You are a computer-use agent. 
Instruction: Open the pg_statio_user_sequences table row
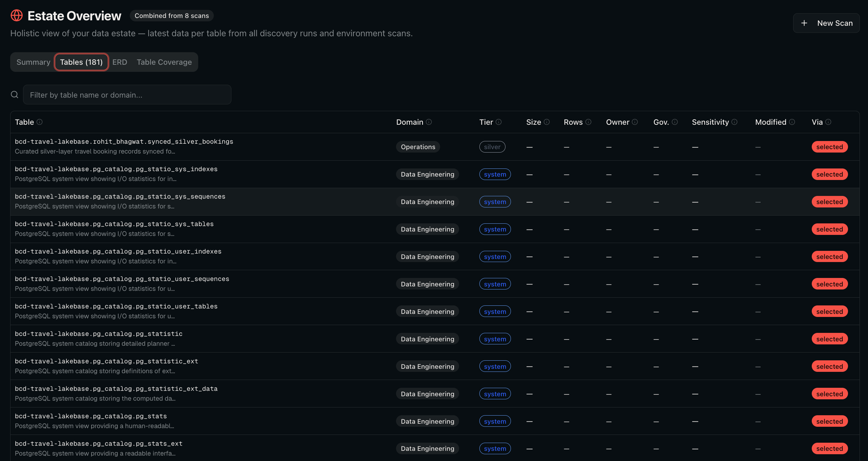[435, 284]
